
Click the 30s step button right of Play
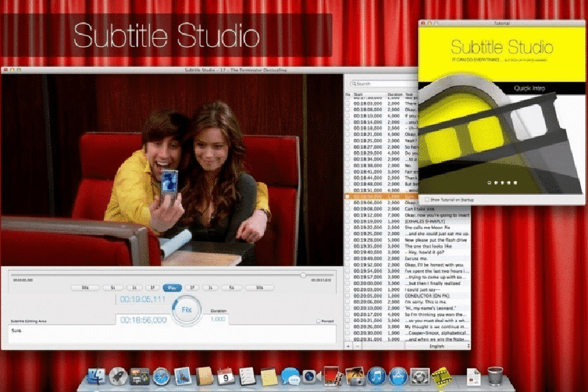pyautogui.click(x=259, y=287)
